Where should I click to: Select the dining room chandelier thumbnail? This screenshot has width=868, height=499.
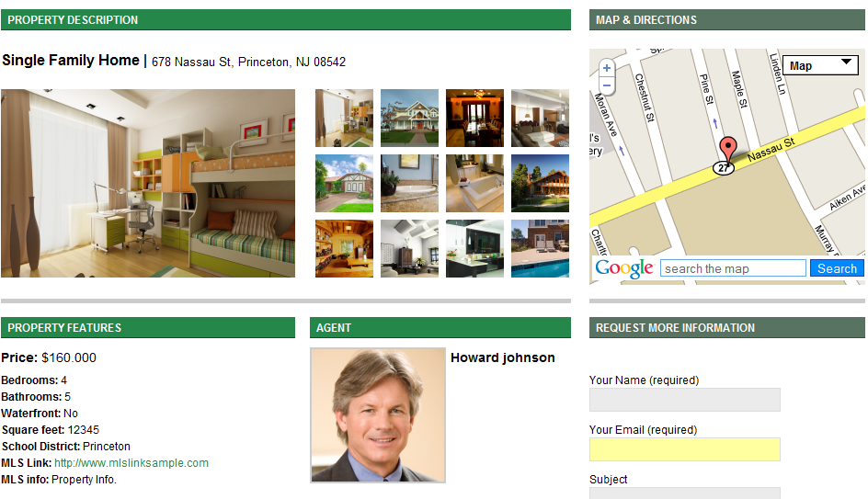click(x=475, y=118)
